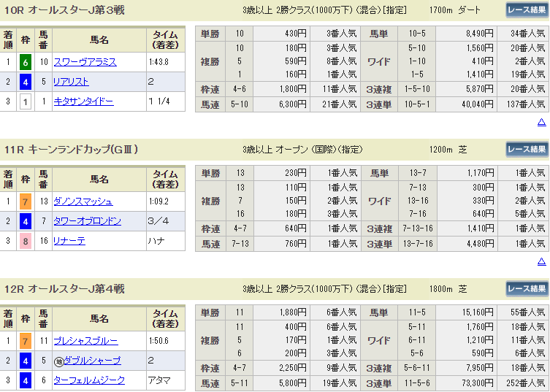The width and height of the screenshot is (550, 392).
Task: Click 12R 3連複 payout 7,950円
Action: pyautogui.click(x=479, y=368)
